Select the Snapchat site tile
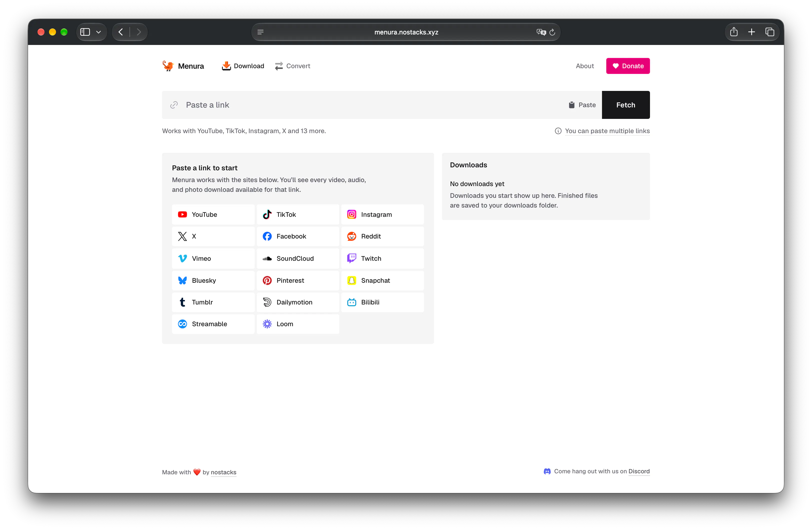 (x=382, y=280)
